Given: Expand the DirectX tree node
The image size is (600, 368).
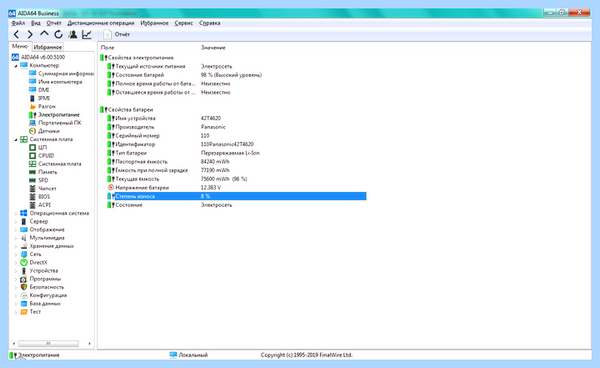Looking at the screenshot, I should [16, 263].
